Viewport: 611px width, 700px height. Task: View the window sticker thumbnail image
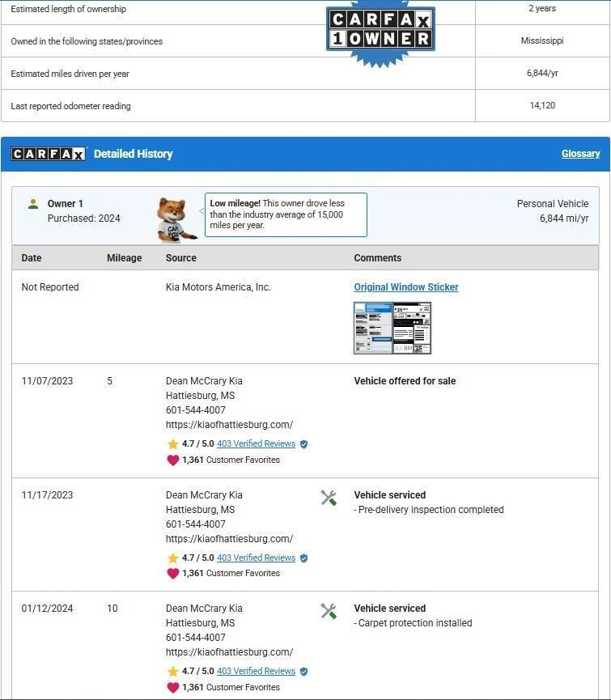[392, 328]
